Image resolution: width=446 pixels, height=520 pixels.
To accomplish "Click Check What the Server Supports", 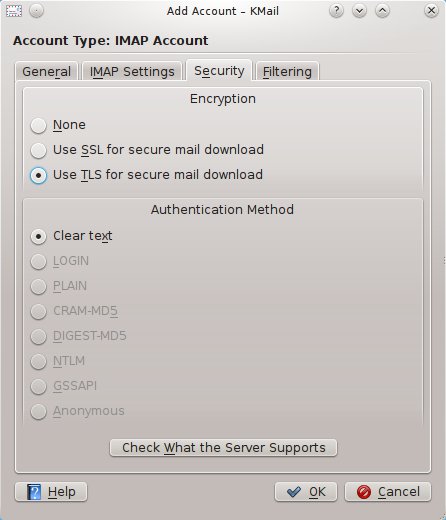I will [223, 448].
